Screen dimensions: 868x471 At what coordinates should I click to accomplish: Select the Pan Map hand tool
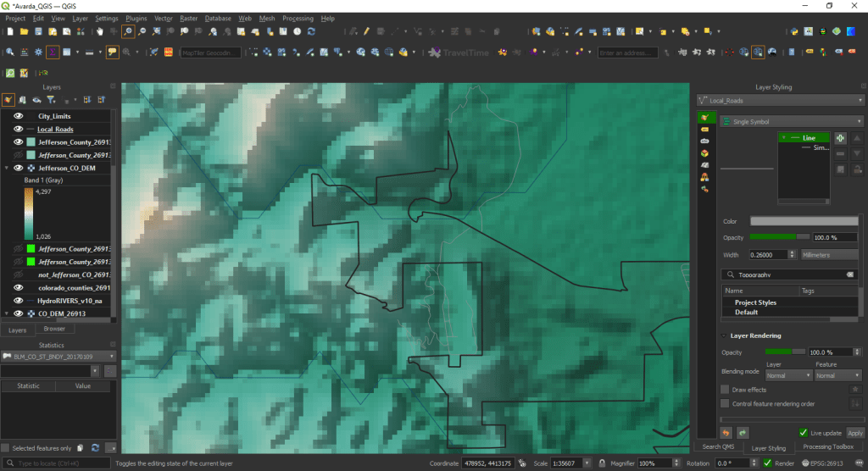[100, 31]
